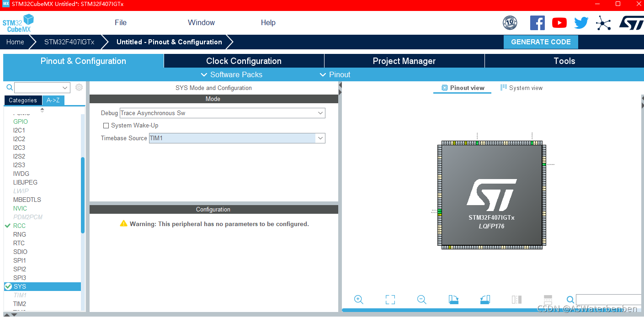The image size is (644, 317).
Task: Click the 10-year anniversary badge icon
Action: [x=510, y=23]
